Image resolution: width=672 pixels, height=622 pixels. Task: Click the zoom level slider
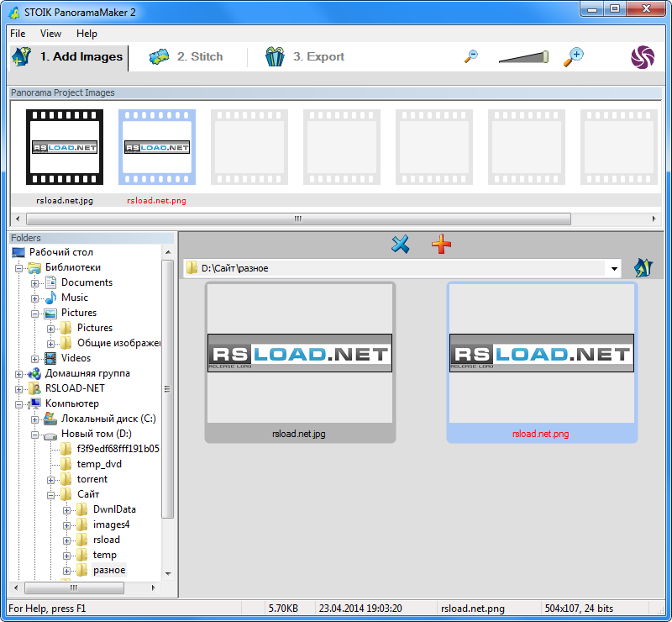[523, 56]
